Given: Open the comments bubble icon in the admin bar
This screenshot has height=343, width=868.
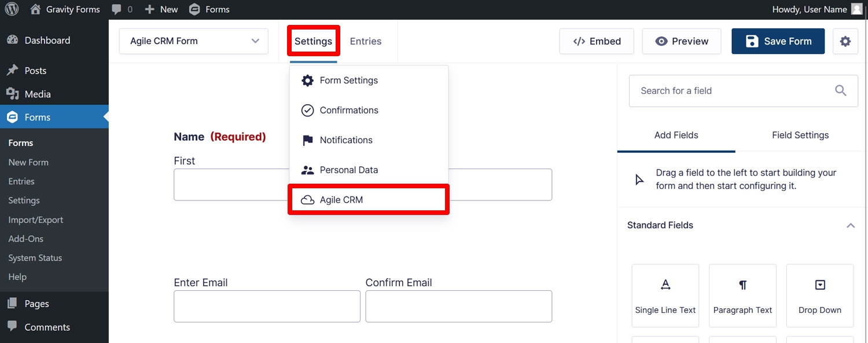Looking at the screenshot, I should click(x=116, y=10).
